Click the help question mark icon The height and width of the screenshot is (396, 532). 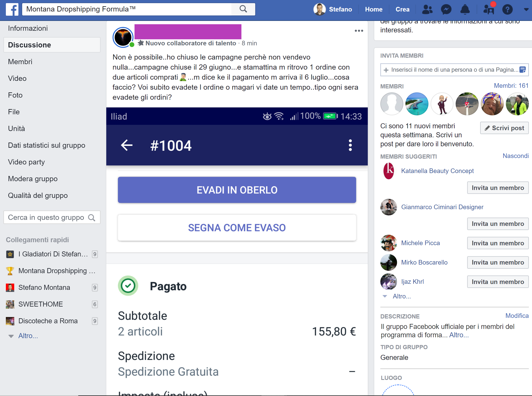pos(507,9)
